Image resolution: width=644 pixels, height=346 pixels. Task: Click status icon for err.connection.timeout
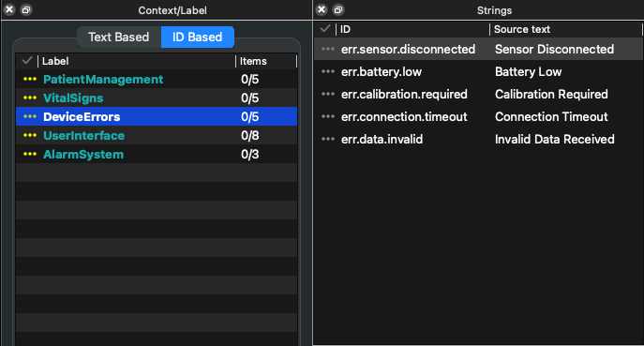click(x=328, y=116)
